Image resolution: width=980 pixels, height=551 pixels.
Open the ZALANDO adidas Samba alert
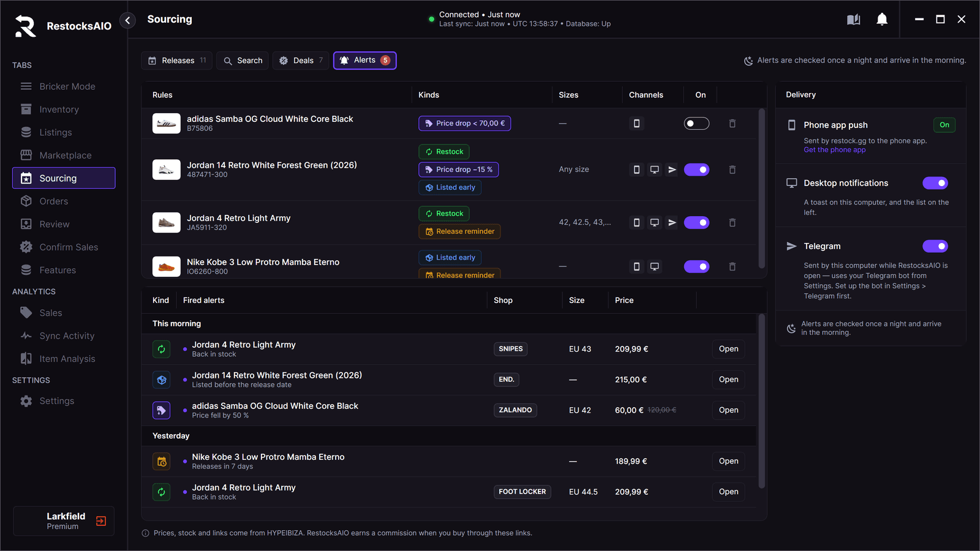pos(728,410)
